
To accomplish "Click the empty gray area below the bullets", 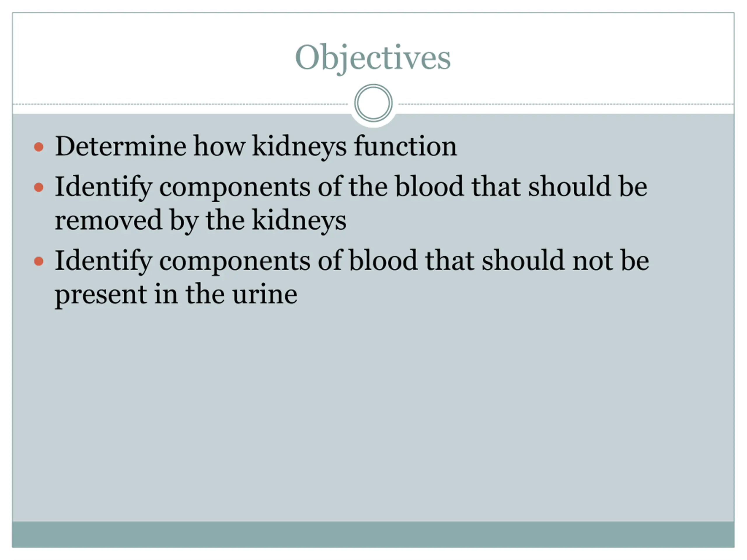I will (x=373, y=415).
